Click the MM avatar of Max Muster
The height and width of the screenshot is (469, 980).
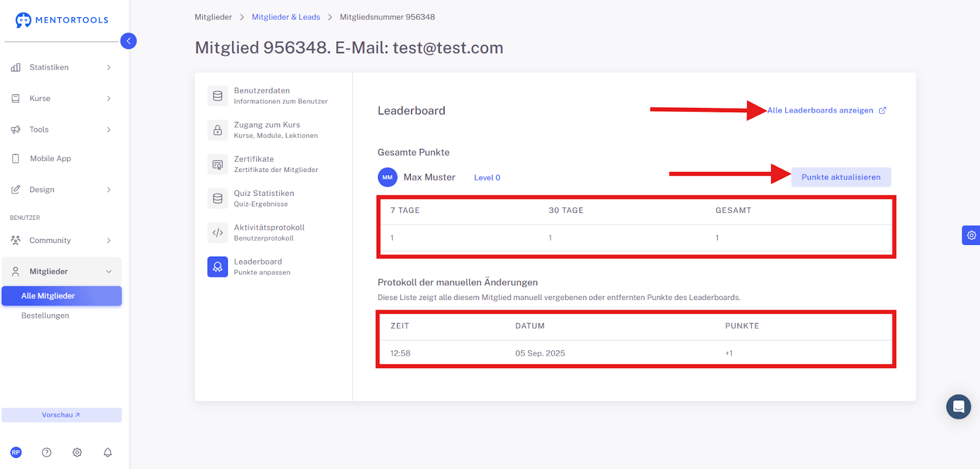click(x=388, y=178)
